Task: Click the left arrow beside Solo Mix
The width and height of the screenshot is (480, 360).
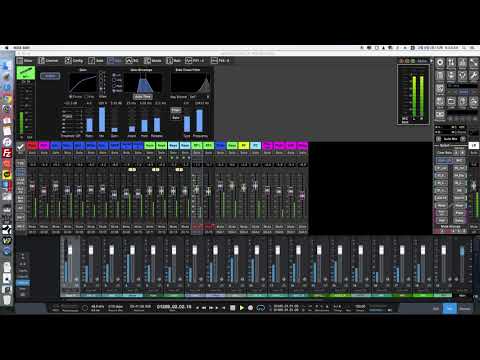Action: (439, 139)
